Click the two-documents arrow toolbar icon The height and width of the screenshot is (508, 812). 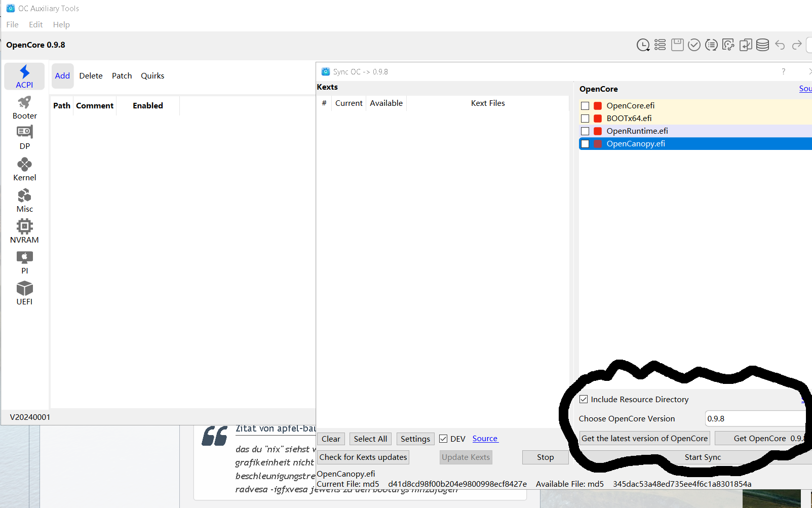[x=746, y=45]
